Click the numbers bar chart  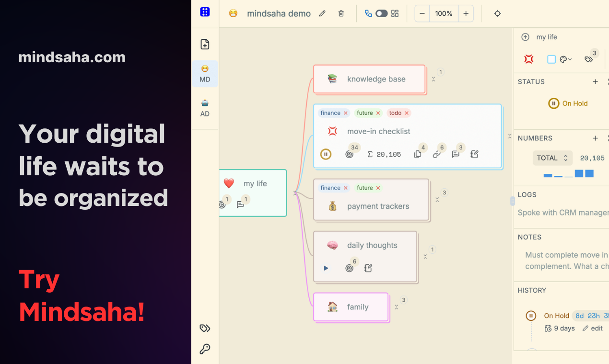point(569,173)
